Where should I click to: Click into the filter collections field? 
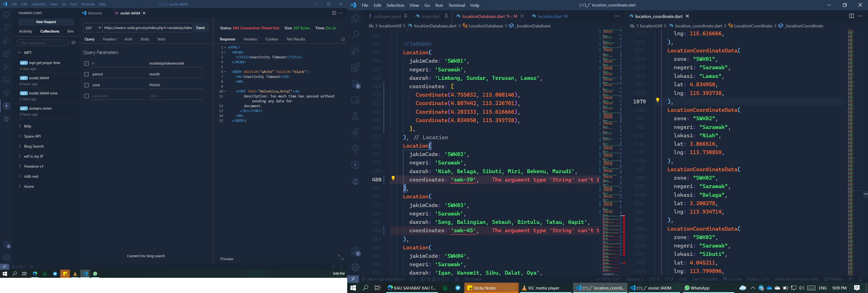43,43
